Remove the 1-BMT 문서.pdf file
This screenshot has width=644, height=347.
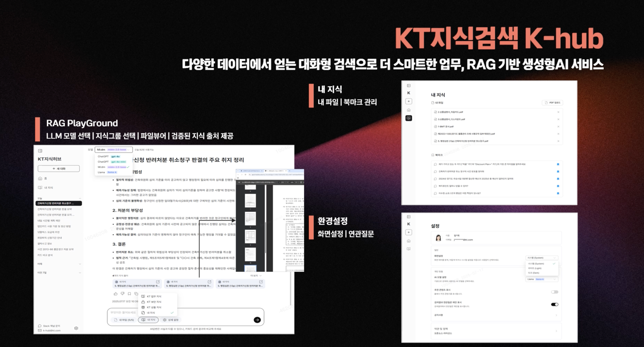click(x=558, y=127)
